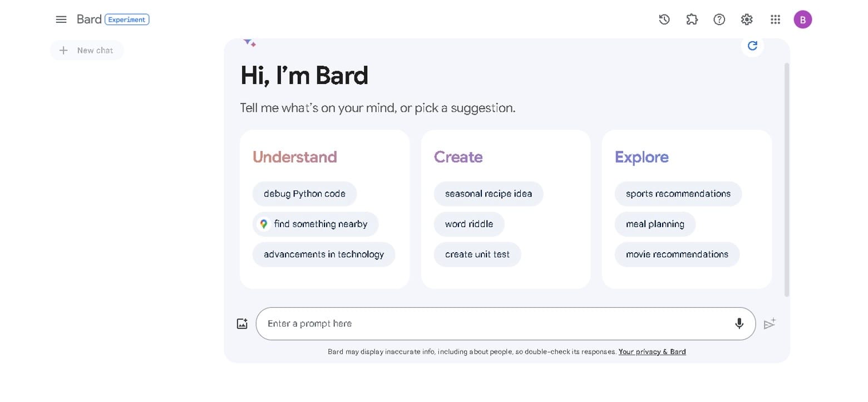Screen dimensions: 868x402
Task: Open the Google apps grid
Action: tap(775, 19)
